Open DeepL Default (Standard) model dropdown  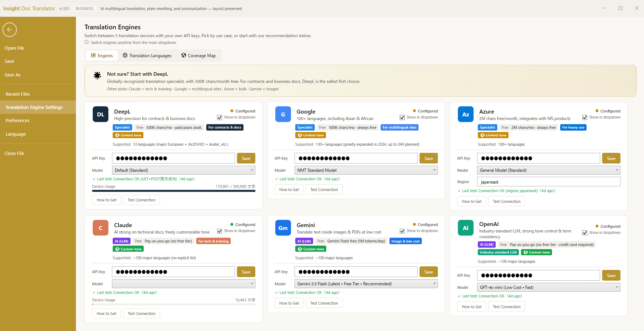[184, 170]
